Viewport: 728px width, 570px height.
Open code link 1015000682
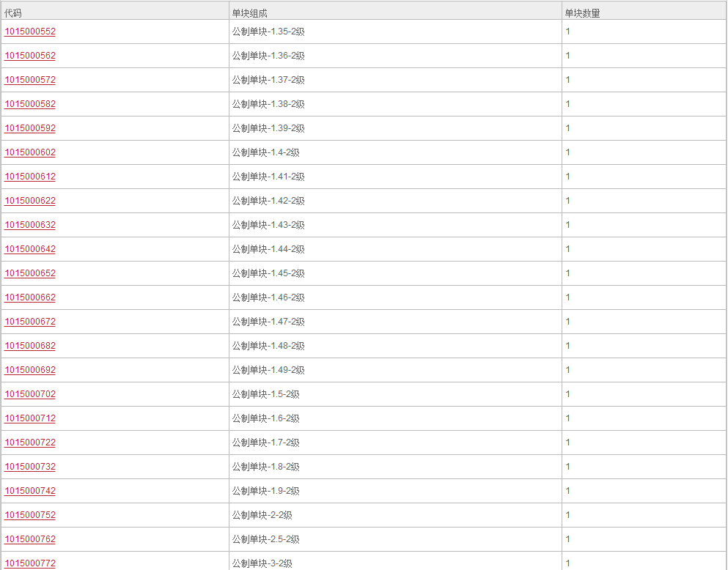tap(30, 346)
